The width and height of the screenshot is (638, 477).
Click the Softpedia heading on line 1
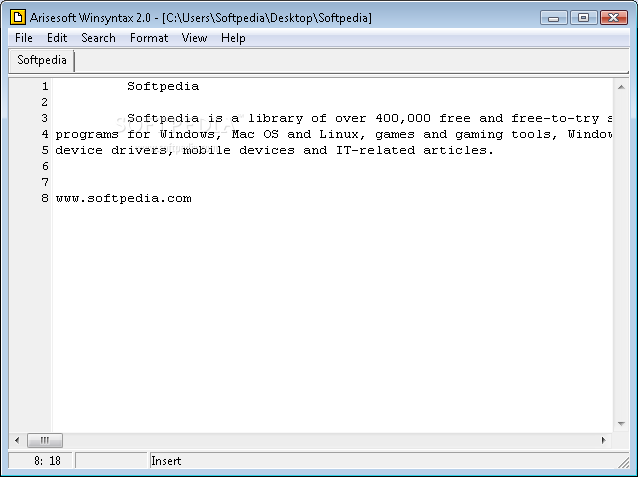click(163, 86)
